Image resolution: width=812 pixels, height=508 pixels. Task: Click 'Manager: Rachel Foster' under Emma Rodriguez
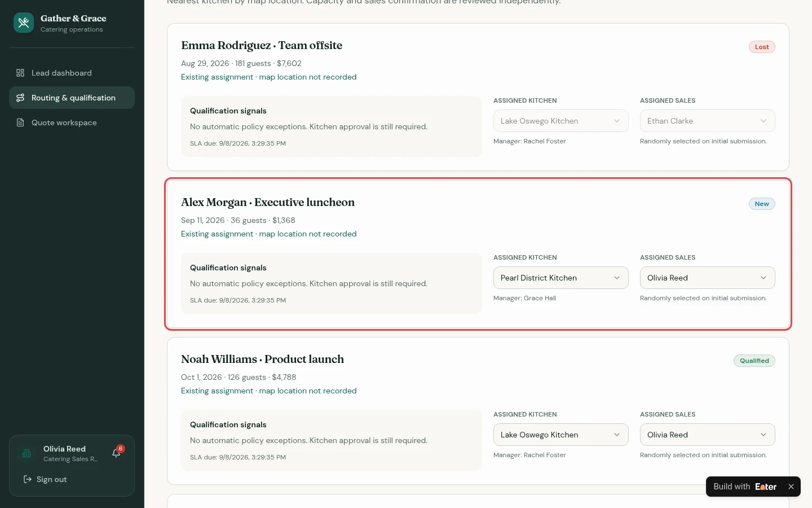click(529, 141)
